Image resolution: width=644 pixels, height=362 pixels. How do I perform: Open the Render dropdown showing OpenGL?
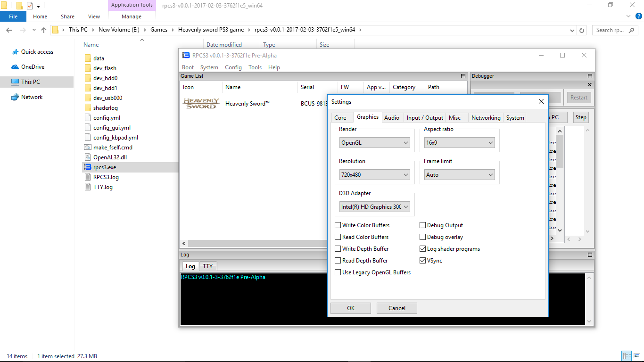tap(375, 143)
